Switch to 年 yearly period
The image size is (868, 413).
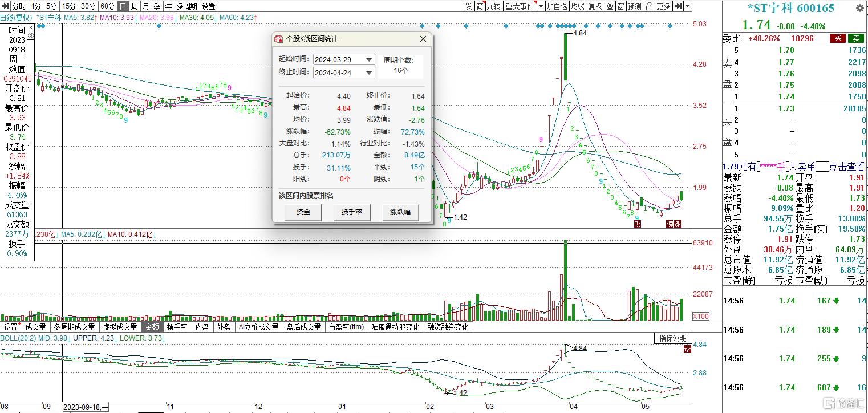(x=168, y=6)
